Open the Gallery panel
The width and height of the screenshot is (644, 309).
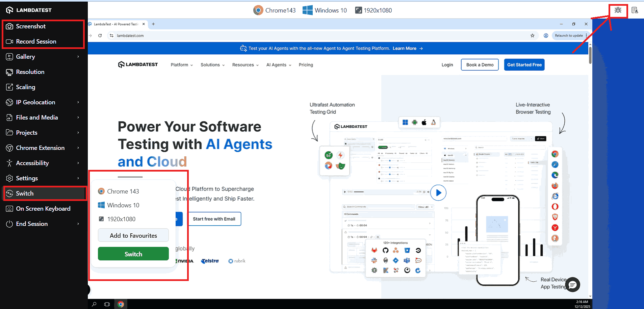pos(25,56)
